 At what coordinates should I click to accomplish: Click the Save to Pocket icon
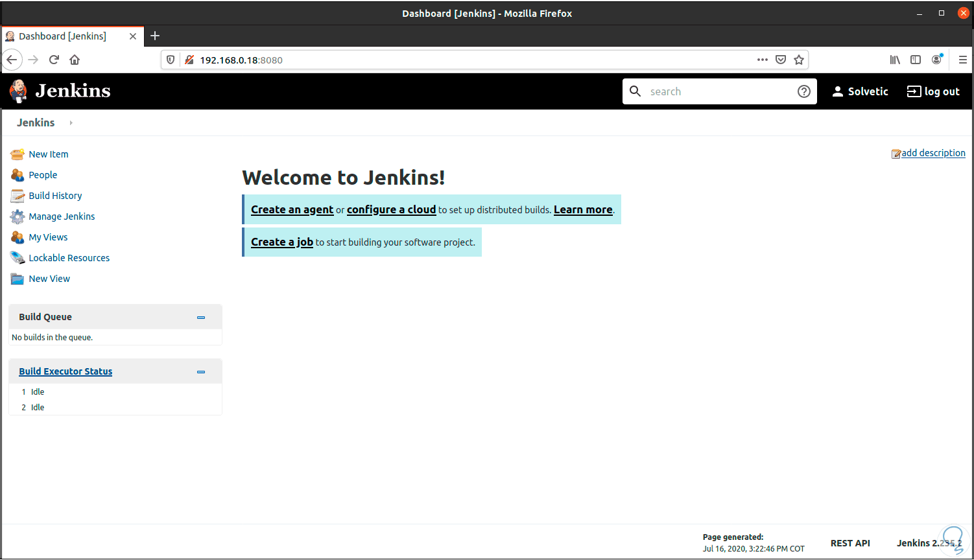[x=781, y=60]
